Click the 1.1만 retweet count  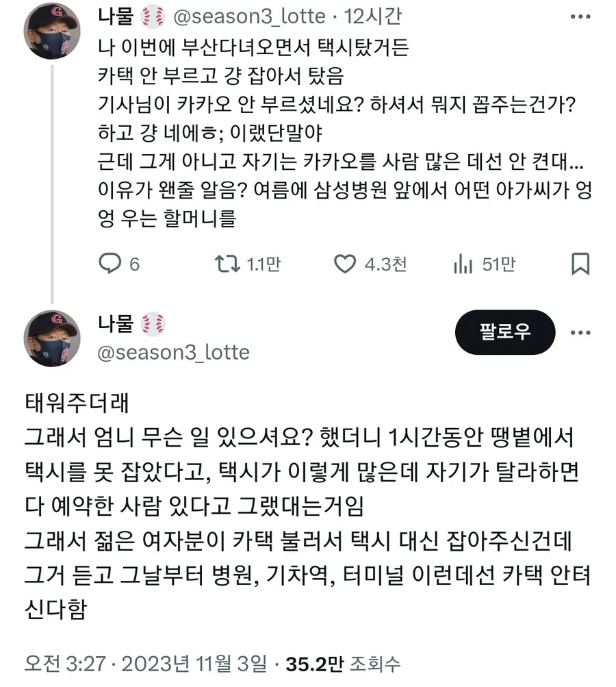click(x=264, y=264)
